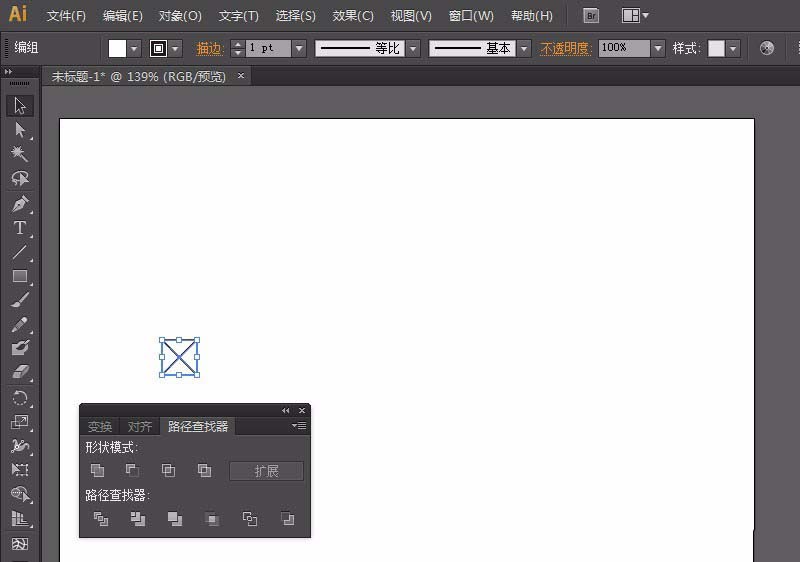Click the Minus Front shape mode icon

pos(133,470)
